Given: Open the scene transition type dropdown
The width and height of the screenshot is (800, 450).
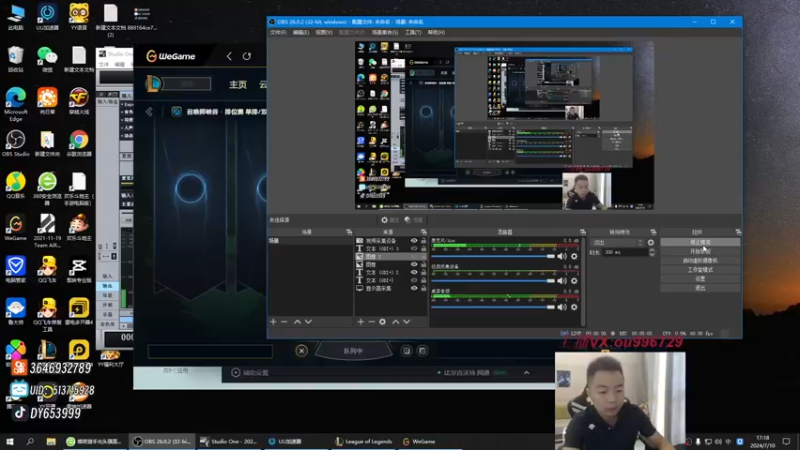Looking at the screenshot, I should click(x=617, y=243).
